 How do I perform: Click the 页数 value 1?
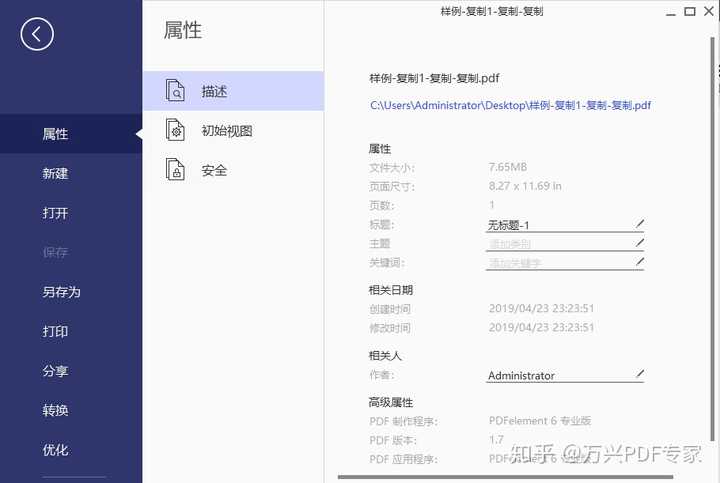492,205
